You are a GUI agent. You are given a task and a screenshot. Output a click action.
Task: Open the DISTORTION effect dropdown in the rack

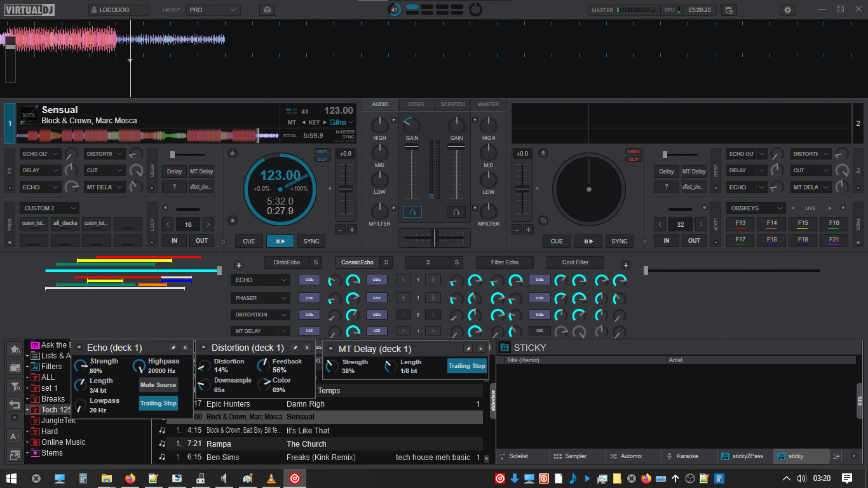click(261, 314)
